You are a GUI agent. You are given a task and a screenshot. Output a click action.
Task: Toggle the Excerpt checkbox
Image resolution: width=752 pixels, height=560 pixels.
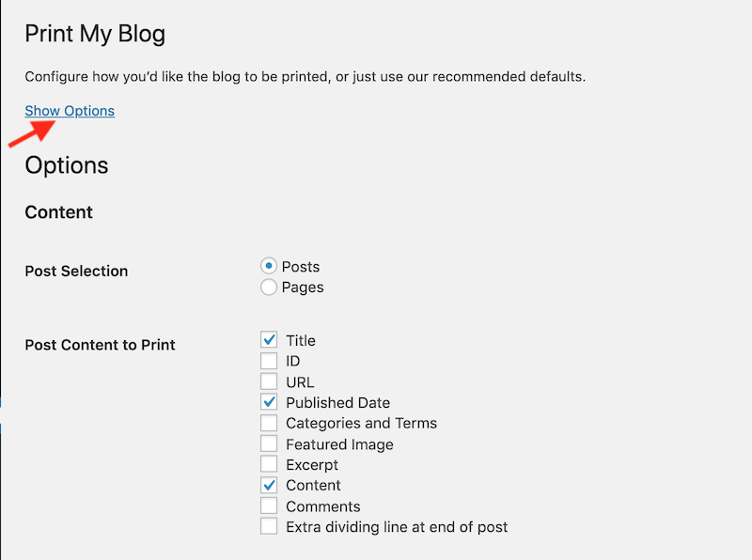[x=269, y=464]
